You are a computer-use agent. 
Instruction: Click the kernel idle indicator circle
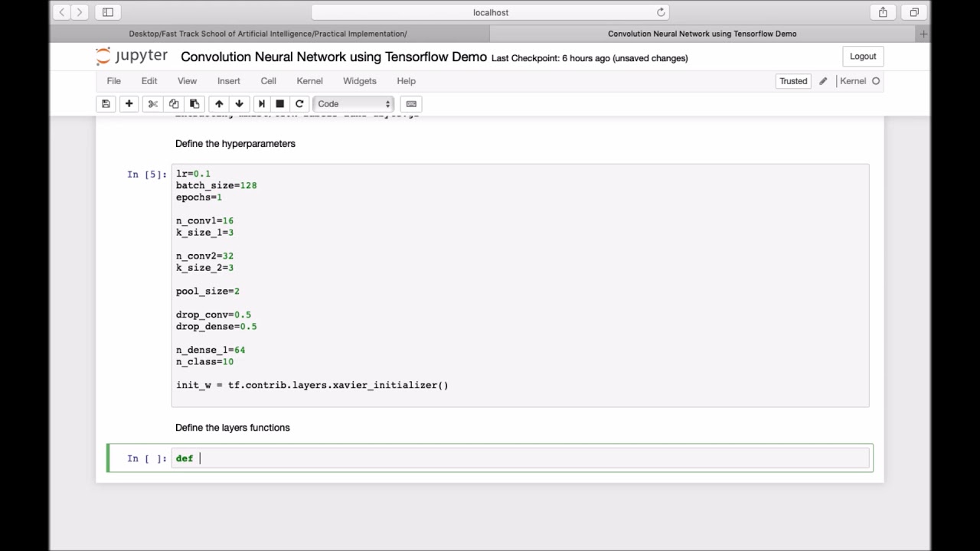tap(876, 81)
